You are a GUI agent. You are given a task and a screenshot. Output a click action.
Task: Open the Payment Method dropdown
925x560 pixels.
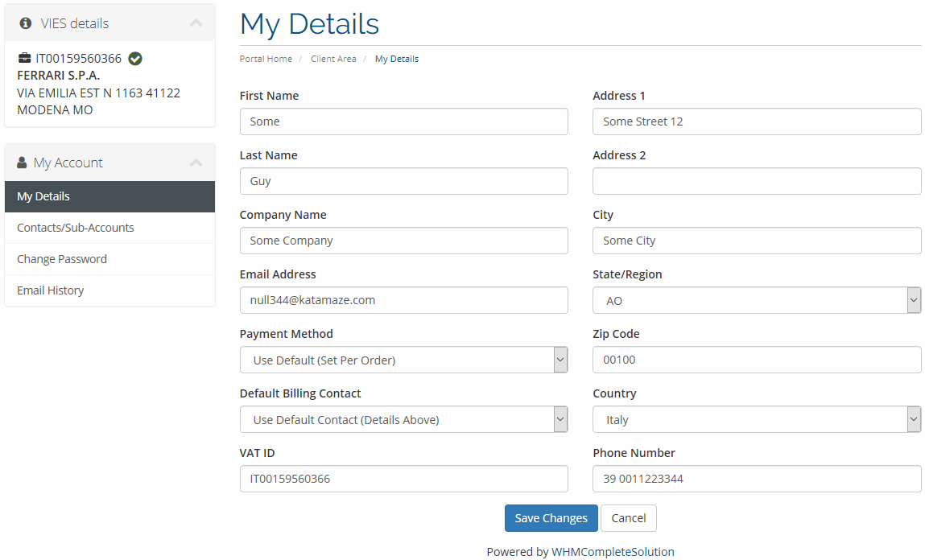(x=404, y=360)
